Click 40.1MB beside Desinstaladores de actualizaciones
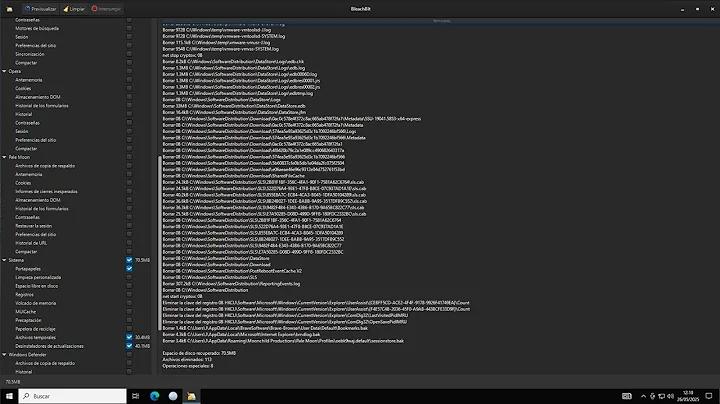Screen dimensions: 720x404 point(142,346)
